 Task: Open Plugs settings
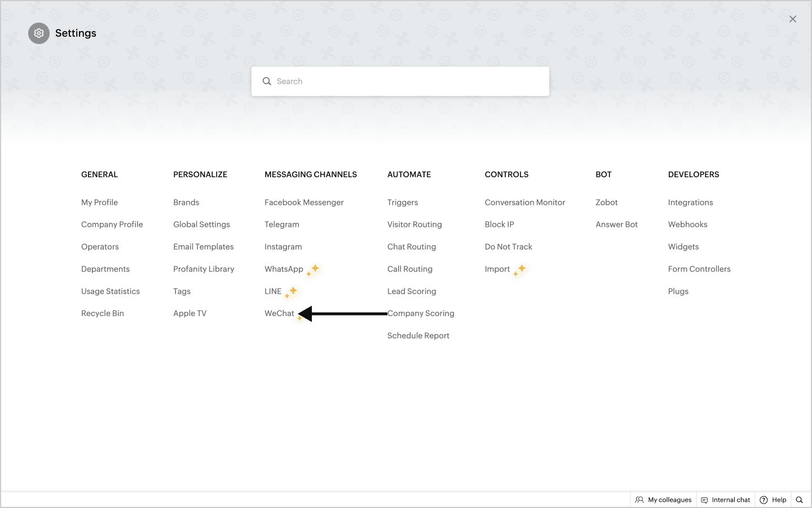678,291
